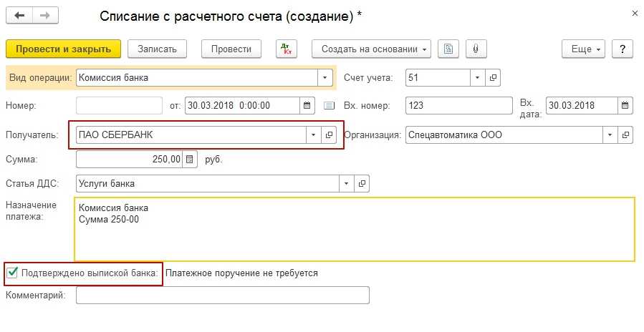The width and height of the screenshot is (644, 332).
Task: Click the Вх. номер field with 123
Action: click(458, 105)
